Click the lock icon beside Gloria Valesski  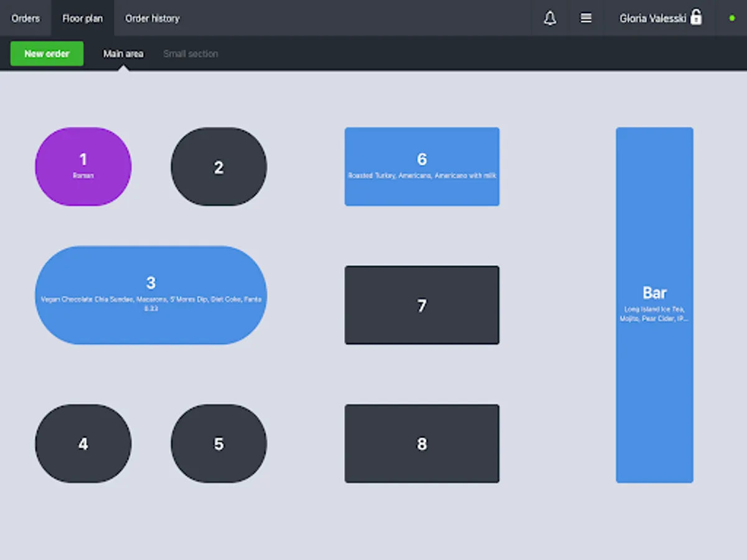click(x=696, y=18)
